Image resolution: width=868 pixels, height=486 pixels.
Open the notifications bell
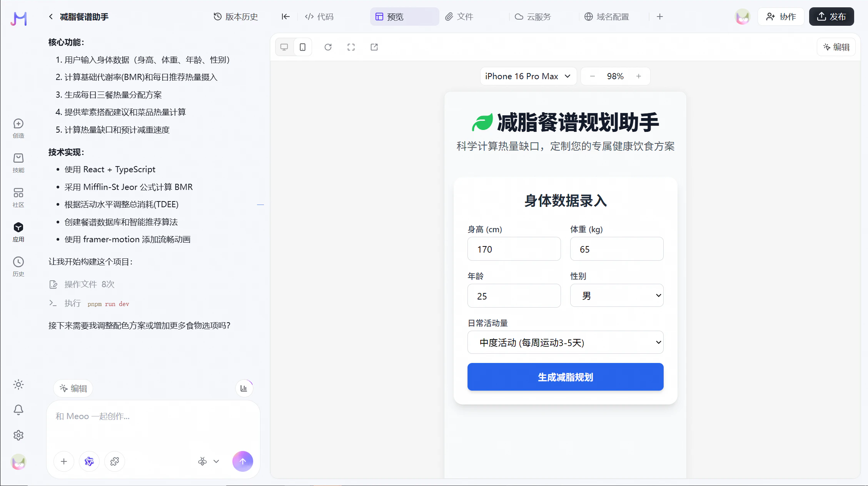coord(18,410)
